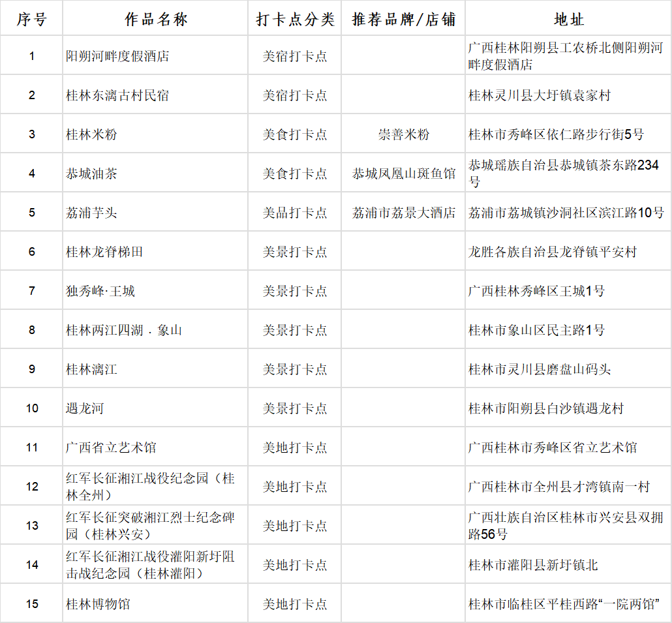This screenshot has height=623, width=672.
Task: Click 美景打卡点 in the 桂林龙脊梯田 row
Action: [295, 252]
